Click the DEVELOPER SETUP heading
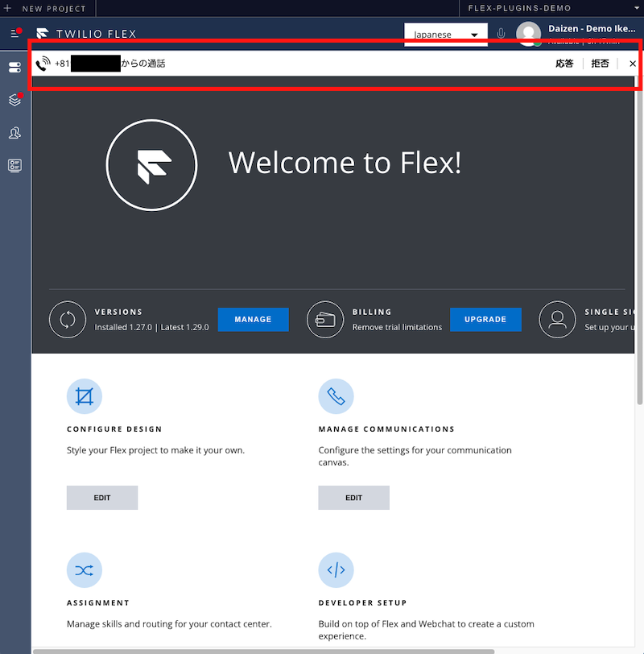Image resolution: width=644 pixels, height=654 pixels. coord(362,602)
